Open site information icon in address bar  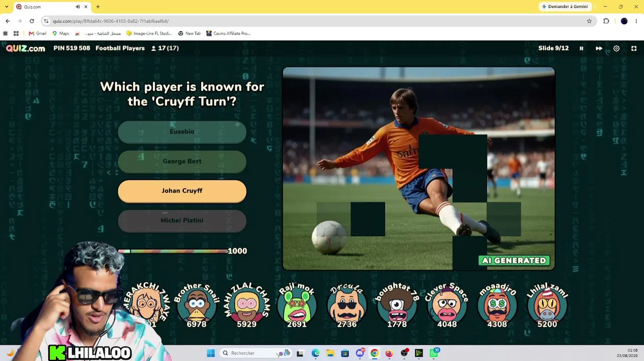[x=46, y=21]
